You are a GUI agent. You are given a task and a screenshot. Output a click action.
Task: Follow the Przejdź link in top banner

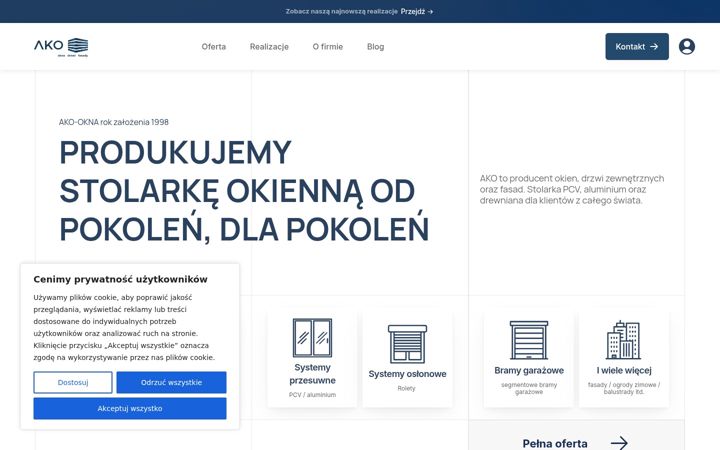417,11
